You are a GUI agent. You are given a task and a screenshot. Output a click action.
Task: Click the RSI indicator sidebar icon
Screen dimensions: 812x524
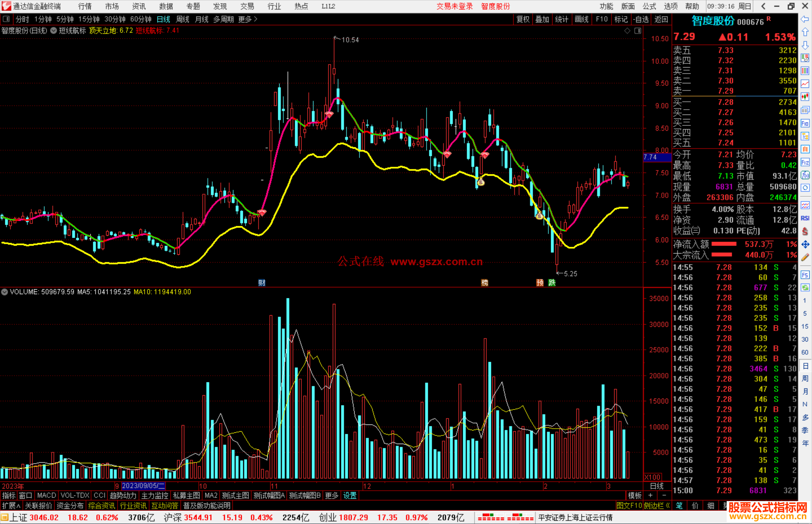[x=805, y=218]
